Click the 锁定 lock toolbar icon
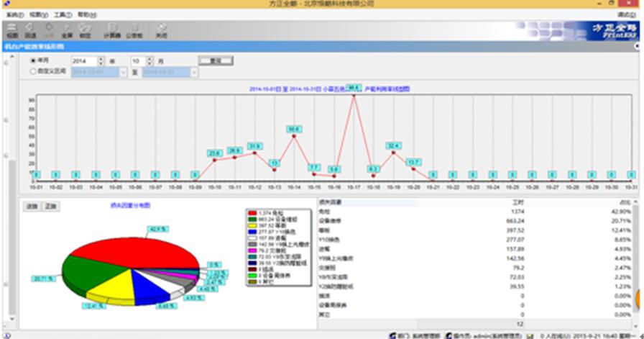Screen dimensions: 644x339 point(86,30)
